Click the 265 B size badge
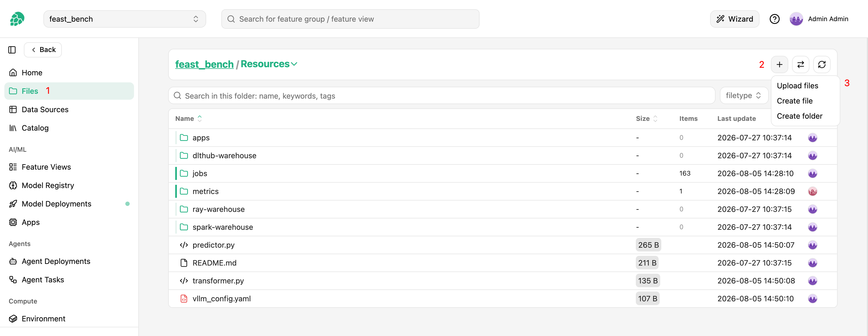This screenshot has width=868, height=336. pyautogui.click(x=648, y=245)
